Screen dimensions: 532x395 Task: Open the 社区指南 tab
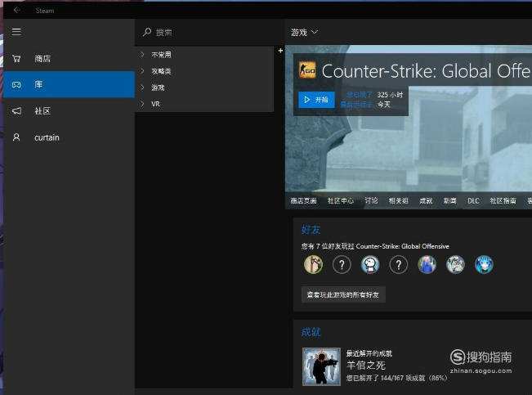(503, 200)
